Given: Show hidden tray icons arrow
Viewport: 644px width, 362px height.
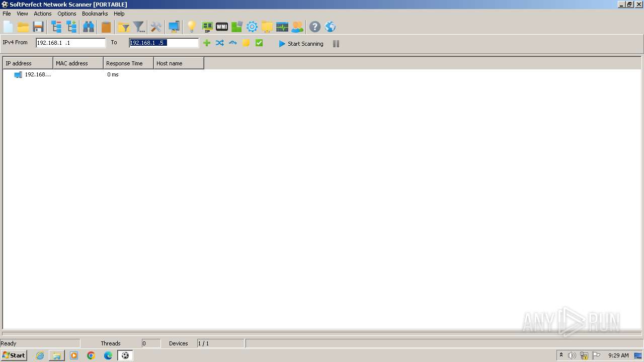Looking at the screenshot, I should pos(561,355).
